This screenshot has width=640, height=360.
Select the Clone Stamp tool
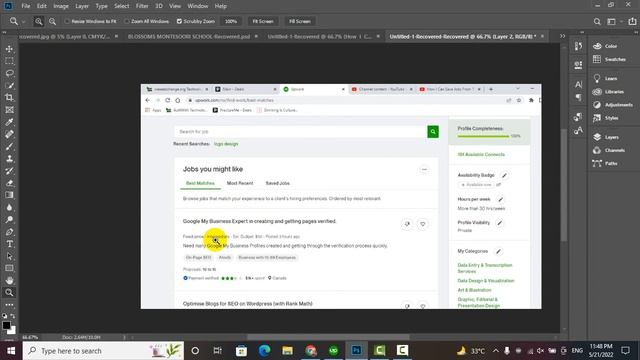pyautogui.click(x=9, y=159)
